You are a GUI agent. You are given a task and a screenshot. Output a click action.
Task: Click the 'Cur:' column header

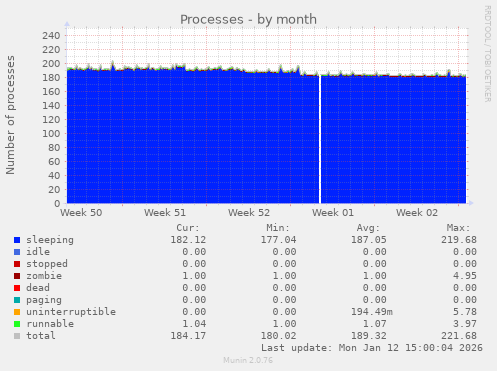pyautogui.click(x=188, y=228)
